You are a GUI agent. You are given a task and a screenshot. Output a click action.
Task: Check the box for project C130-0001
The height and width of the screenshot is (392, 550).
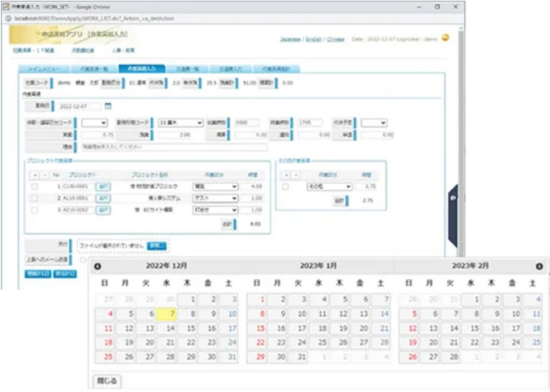(35, 186)
